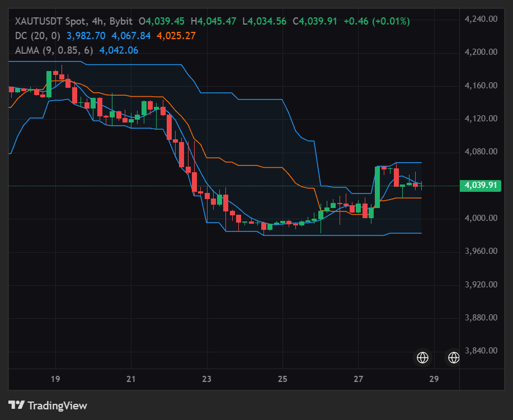
Task: Click the +0.46 (+0.01%) change text
Action: [x=376, y=21]
